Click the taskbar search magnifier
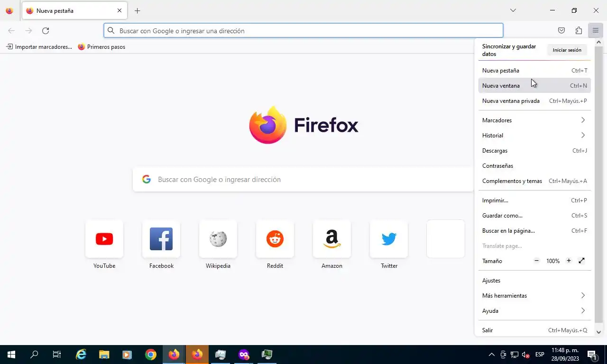This screenshot has width=607, height=364. point(34,355)
